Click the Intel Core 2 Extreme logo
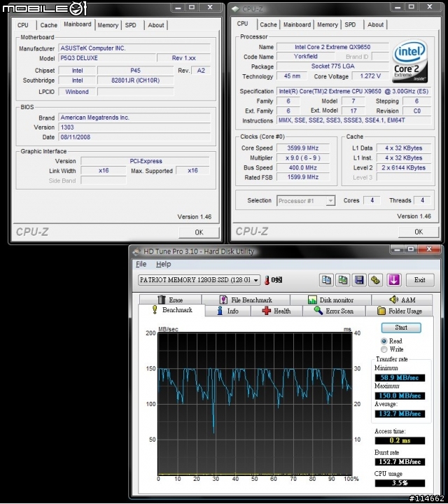This screenshot has width=448, height=504. coord(409,62)
